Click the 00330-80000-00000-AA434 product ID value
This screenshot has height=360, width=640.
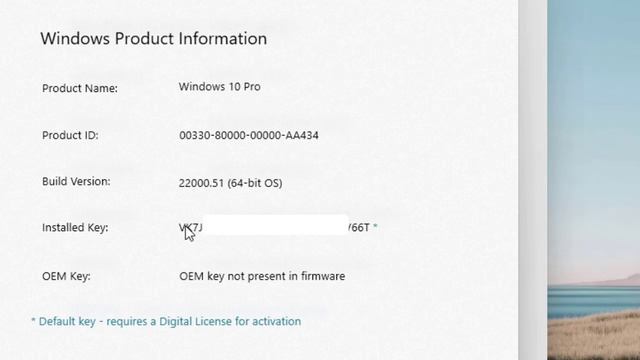249,136
